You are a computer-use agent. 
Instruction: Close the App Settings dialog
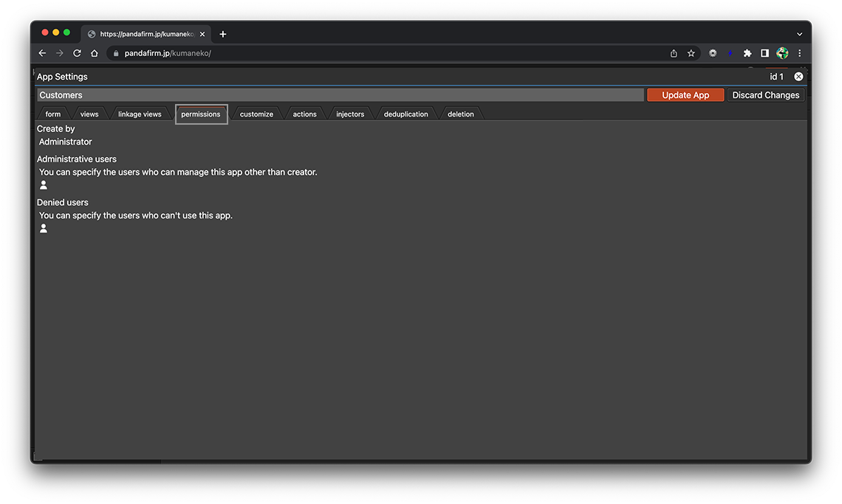click(798, 77)
